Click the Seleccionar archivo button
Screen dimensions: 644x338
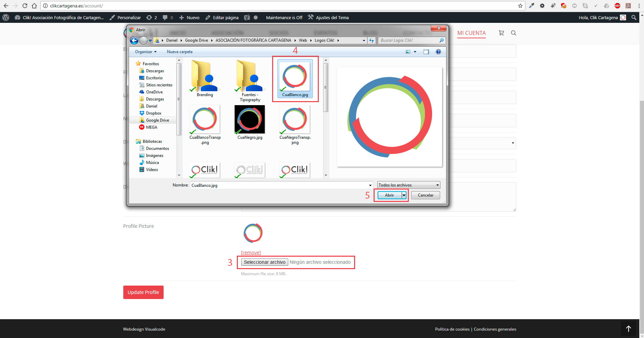click(x=264, y=262)
